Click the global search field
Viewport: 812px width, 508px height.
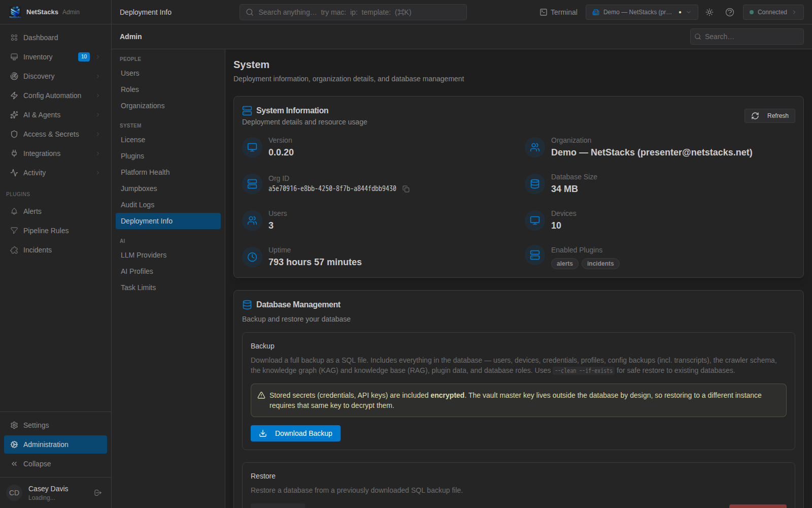coord(353,12)
